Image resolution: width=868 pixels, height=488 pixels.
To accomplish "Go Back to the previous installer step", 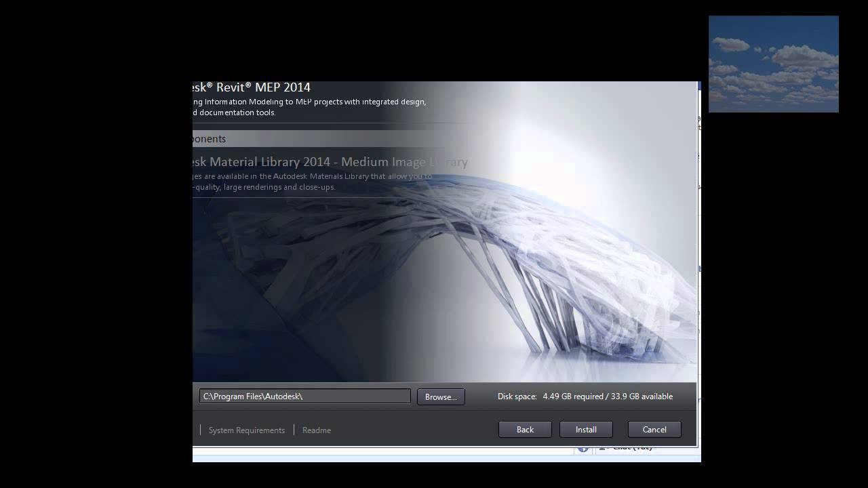I will pos(525,429).
